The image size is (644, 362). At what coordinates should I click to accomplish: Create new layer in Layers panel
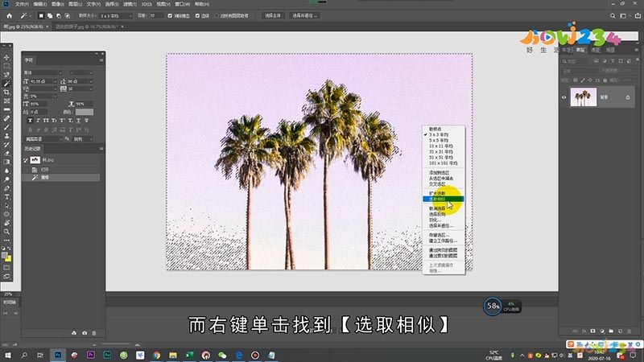(x=620, y=331)
